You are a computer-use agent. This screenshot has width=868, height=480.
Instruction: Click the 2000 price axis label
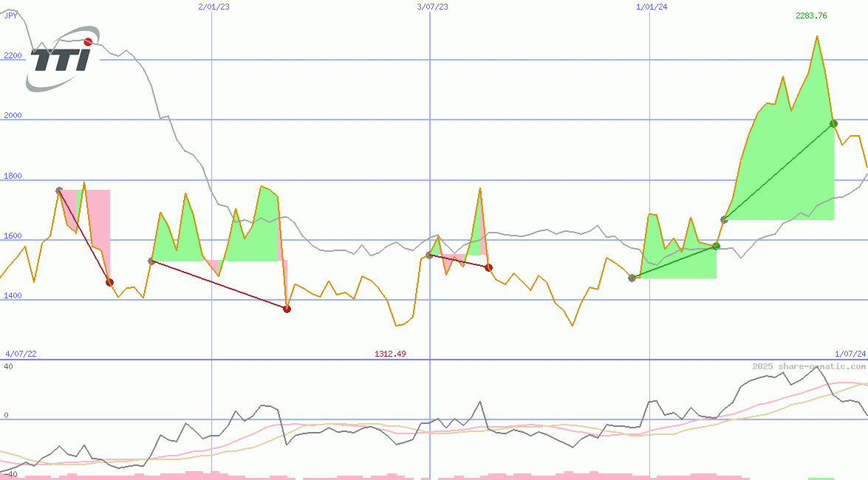tap(13, 115)
